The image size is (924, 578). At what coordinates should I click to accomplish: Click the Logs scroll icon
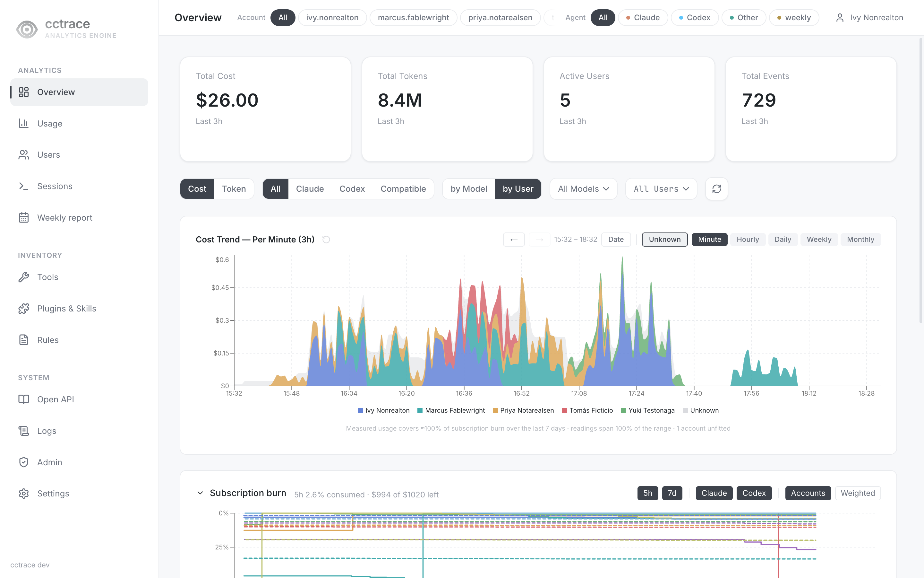(x=24, y=431)
